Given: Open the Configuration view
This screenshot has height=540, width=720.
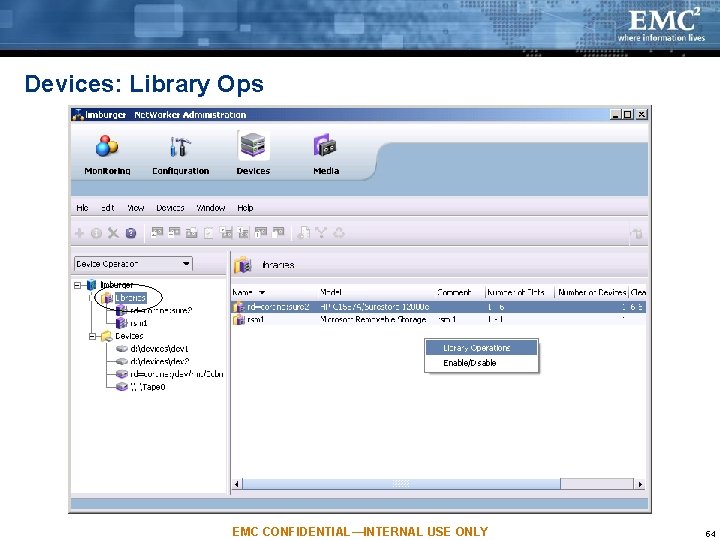Looking at the screenshot, I should [180, 155].
